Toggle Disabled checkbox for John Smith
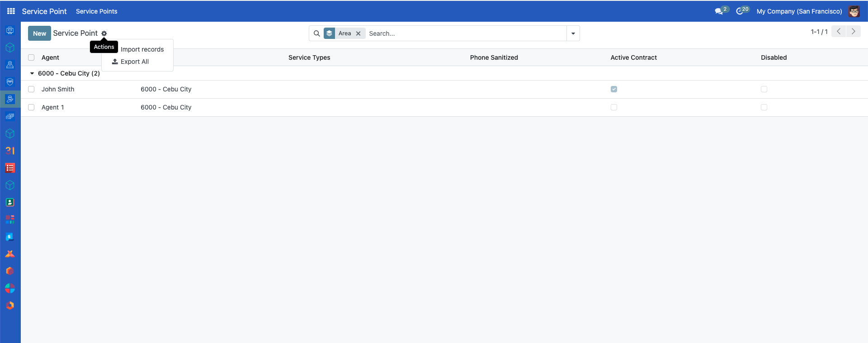The height and width of the screenshot is (343, 868). coord(764,89)
